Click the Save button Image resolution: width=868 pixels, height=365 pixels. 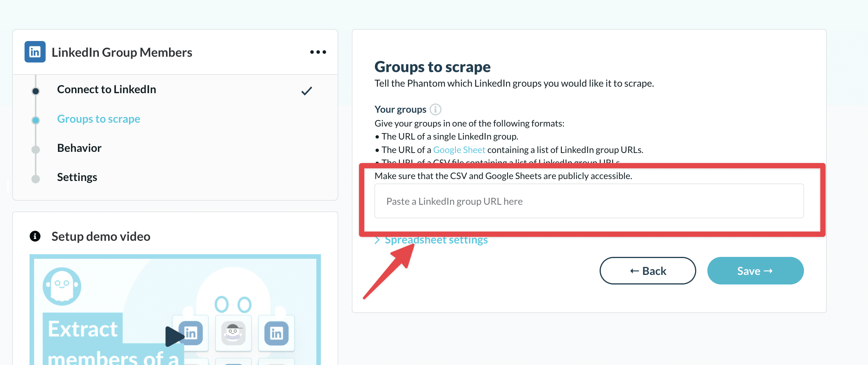point(755,271)
